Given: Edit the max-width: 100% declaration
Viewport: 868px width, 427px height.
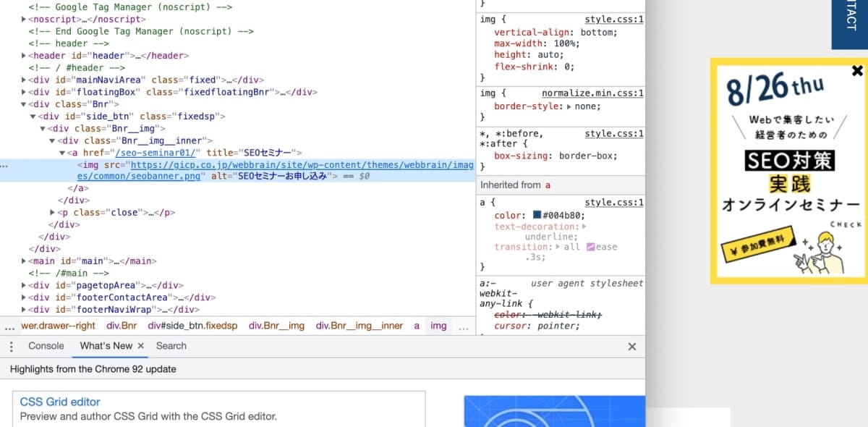Looking at the screenshot, I should point(537,43).
